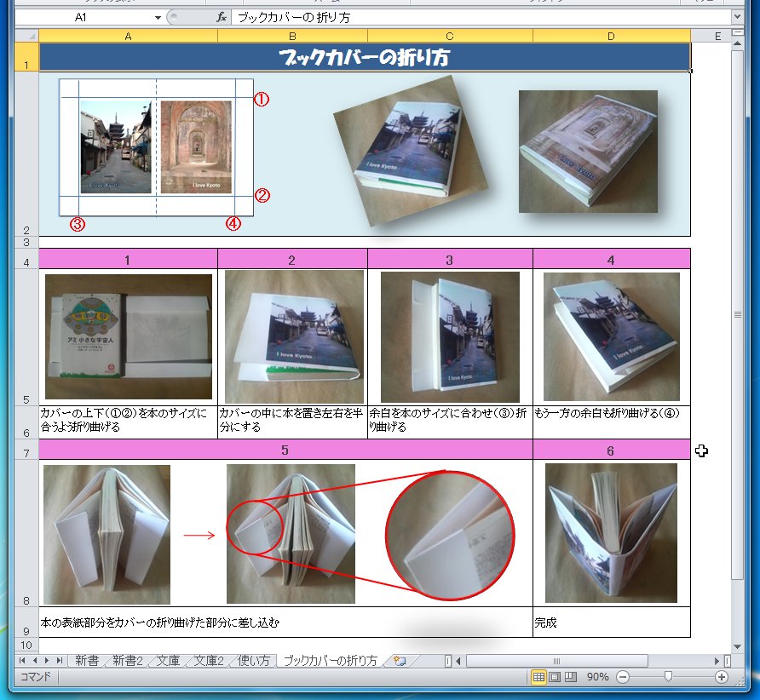
Task: Click text カバーの上下（①②）を本のサイズに
Action: pos(123,413)
